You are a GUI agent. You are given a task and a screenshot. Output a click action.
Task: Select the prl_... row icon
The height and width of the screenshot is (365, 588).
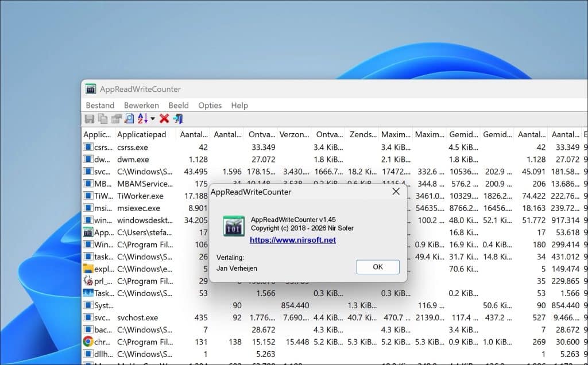coord(88,281)
